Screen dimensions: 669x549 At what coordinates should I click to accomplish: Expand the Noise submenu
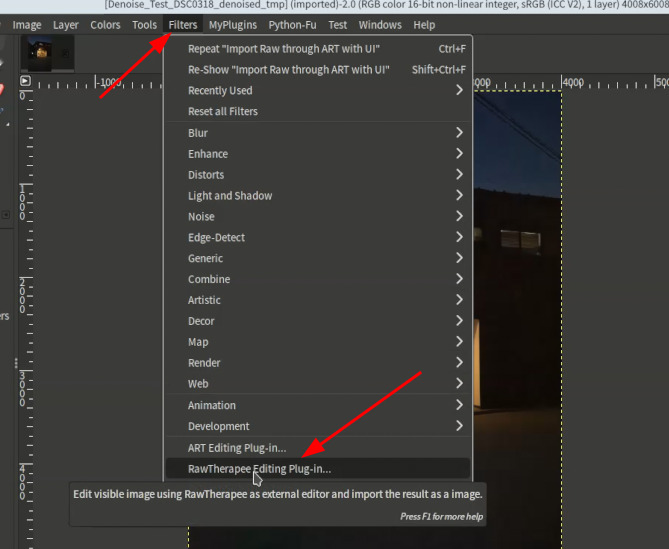point(318,217)
